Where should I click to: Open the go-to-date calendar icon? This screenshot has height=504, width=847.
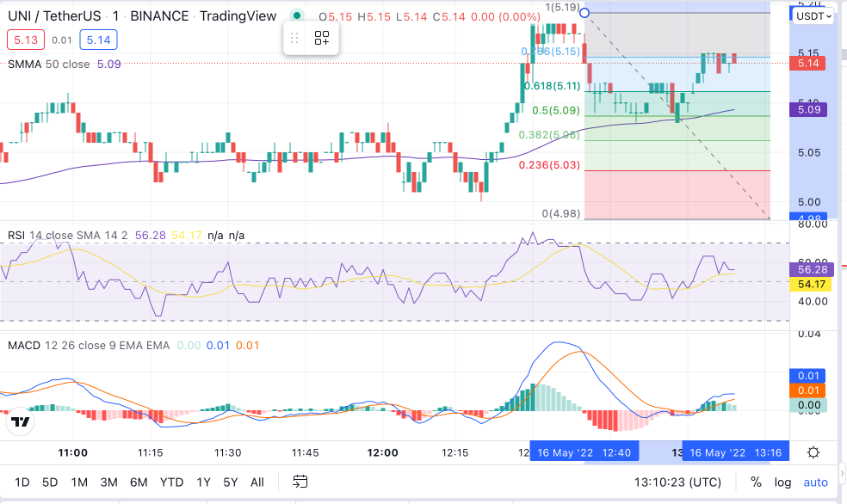[300, 482]
